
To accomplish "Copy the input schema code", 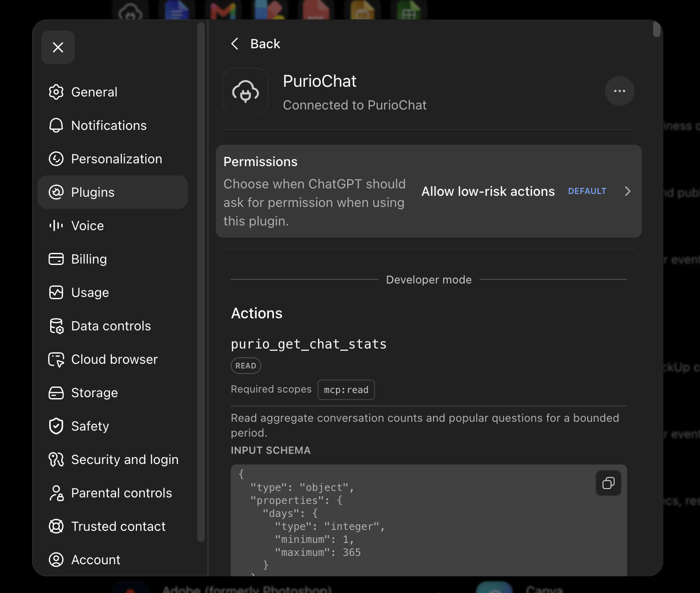I will (x=609, y=483).
